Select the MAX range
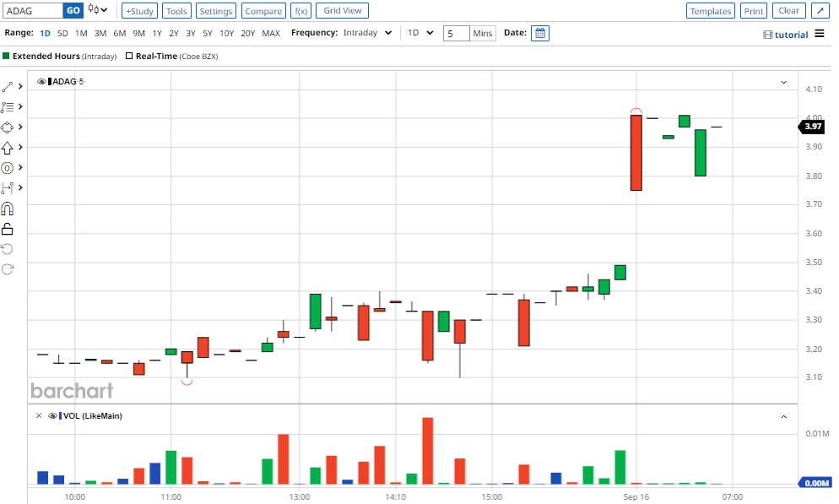This screenshot has height=504, width=839. coord(271,33)
